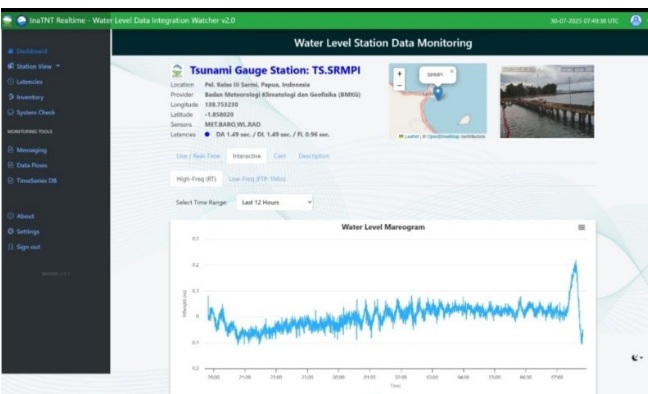Viewport: 648px width, 394px height.
Task: Select the Low-Freq (FTP) tab
Action: (x=257, y=179)
